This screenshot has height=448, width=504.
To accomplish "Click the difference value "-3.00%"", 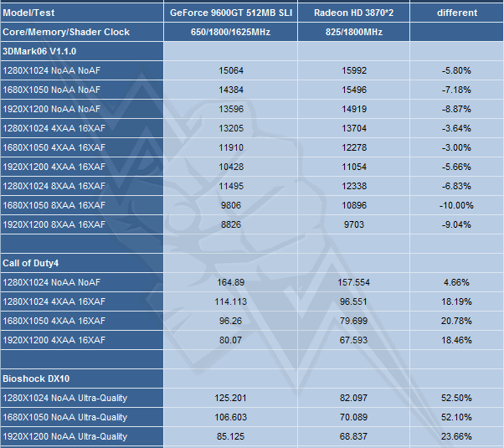I will (x=456, y=147).
